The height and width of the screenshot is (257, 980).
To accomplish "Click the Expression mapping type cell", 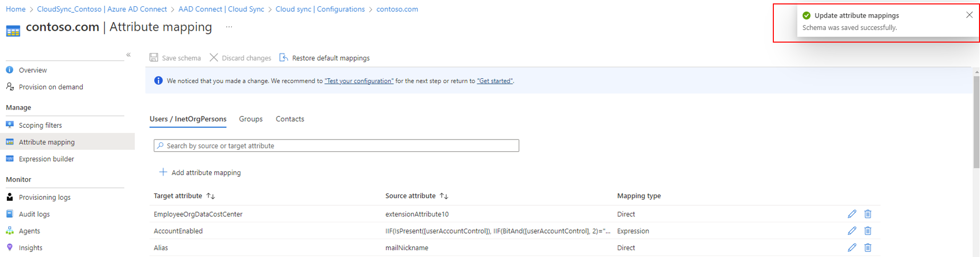I will click(633, 231).
